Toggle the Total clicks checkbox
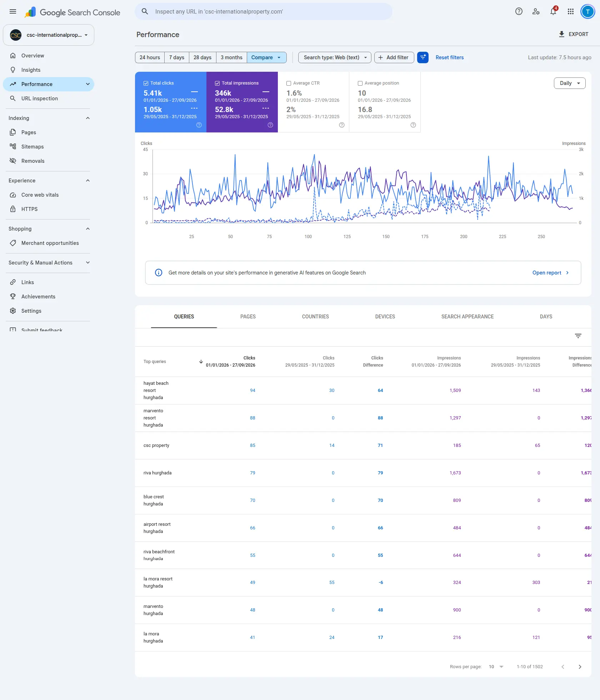 point(146,83)
